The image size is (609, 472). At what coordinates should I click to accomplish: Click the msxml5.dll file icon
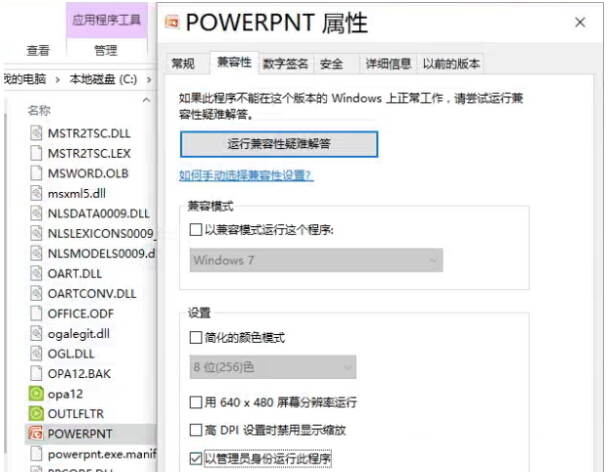(x=35, y=193)
